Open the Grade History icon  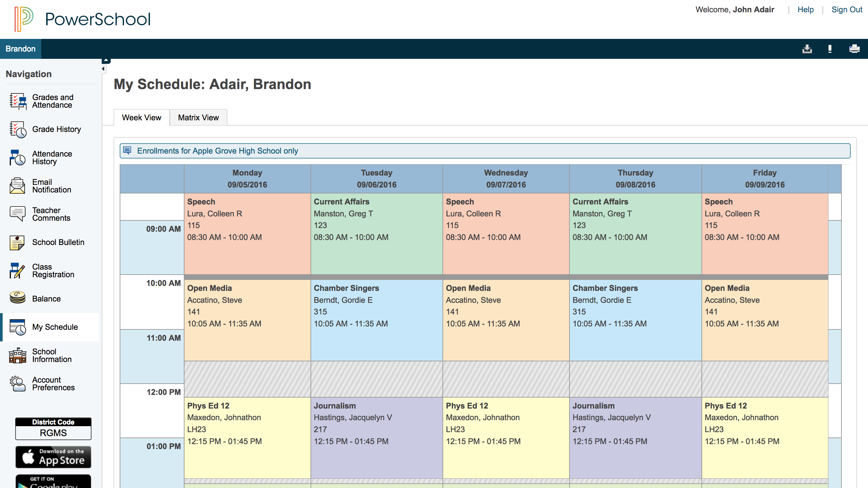[x=18, y=129]
